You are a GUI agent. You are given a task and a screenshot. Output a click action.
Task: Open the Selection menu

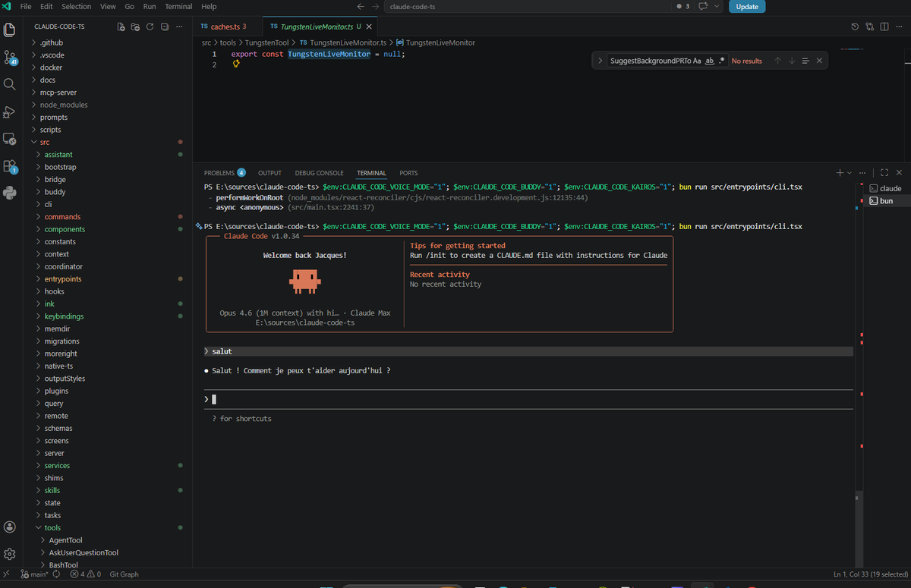pyautogui.click(x=76, y=6)
